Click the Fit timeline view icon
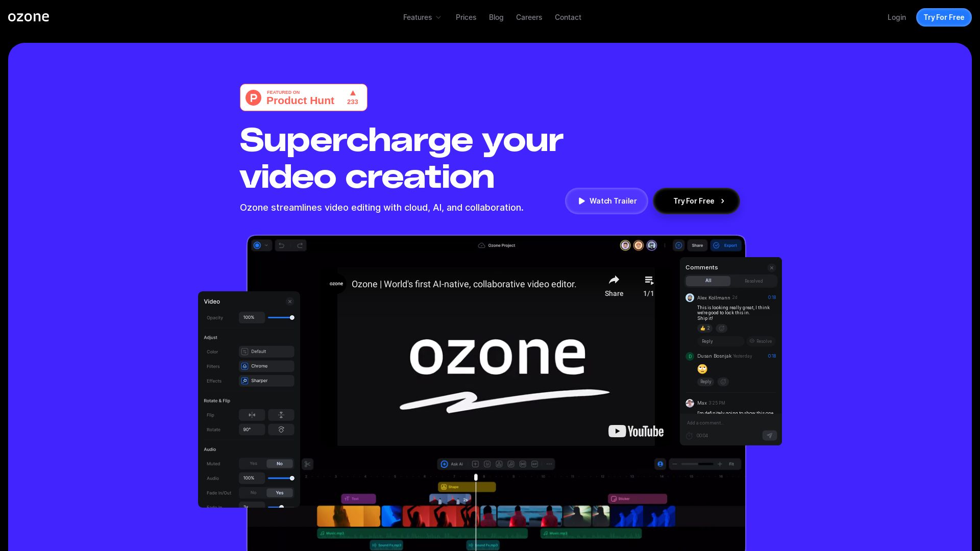The height and width of the screenshot is (551, 980). coord(731,464)
